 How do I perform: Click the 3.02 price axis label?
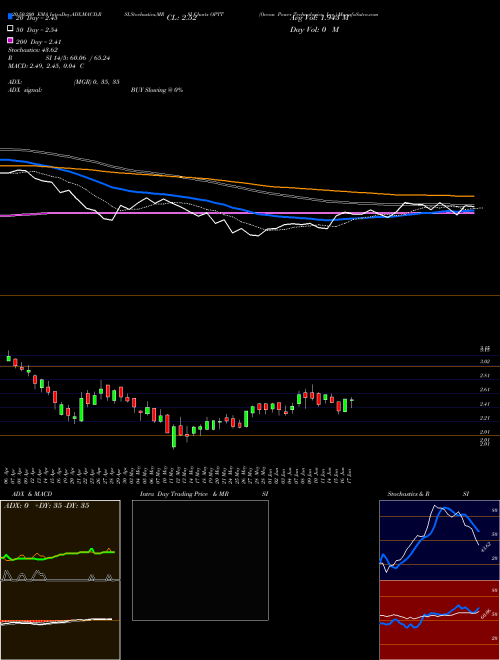[x=484, y=362]
